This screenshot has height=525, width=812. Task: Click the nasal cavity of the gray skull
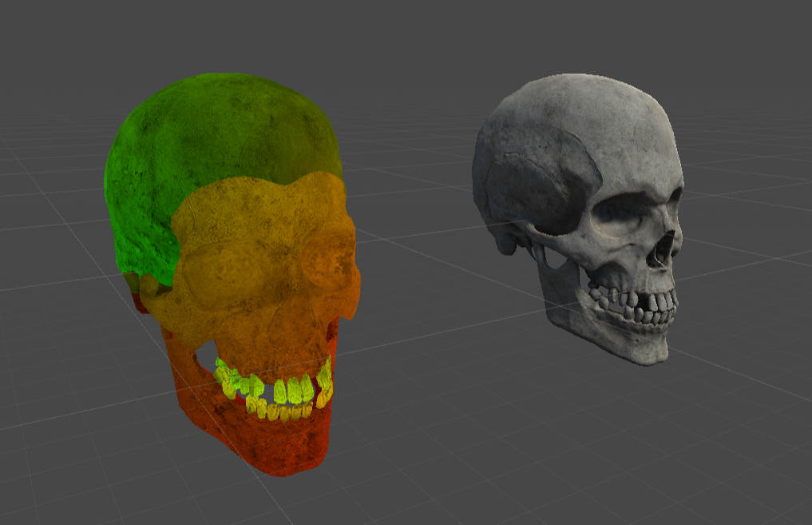point(663,249)
